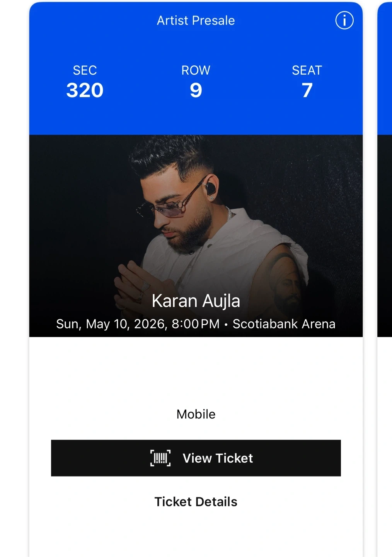Click the barcode icon beside View Ticket
Screen dimensions: 392x557
(x=160, y=458)
